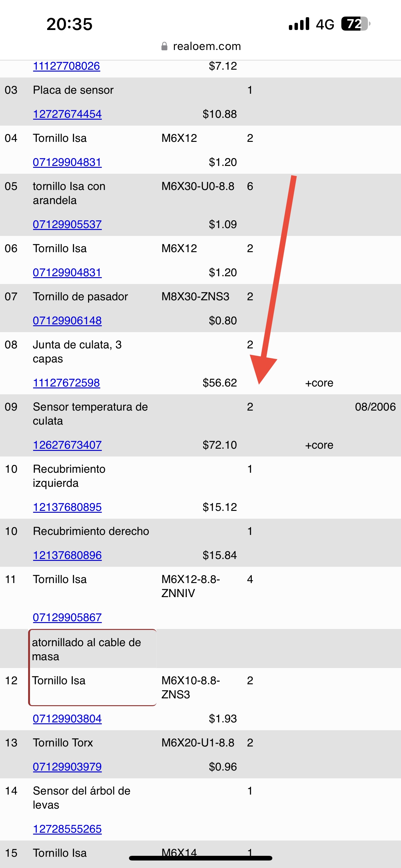
Task: Open camshaft sensor part 12728555265
Action: 67,829
